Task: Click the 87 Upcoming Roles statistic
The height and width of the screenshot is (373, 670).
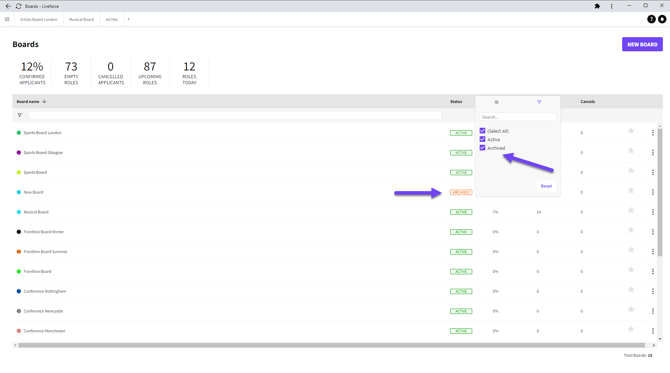Action: click(x=150, y=73)
